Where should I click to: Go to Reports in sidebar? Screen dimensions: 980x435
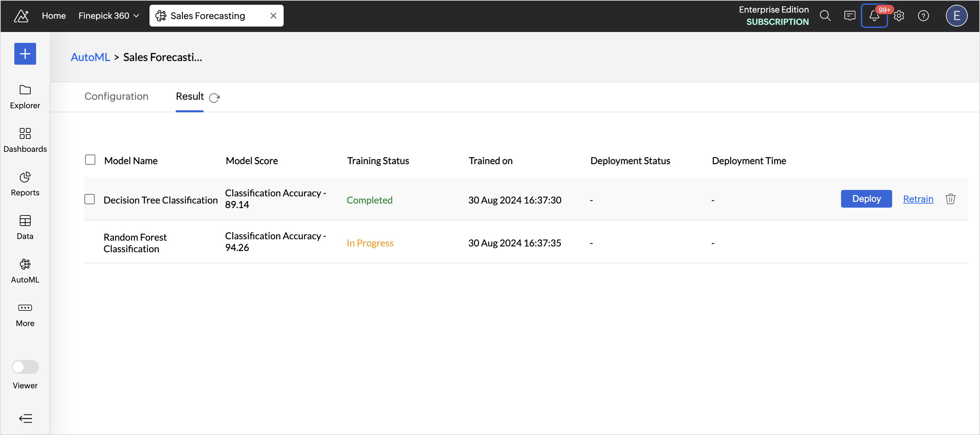point(25,184)
